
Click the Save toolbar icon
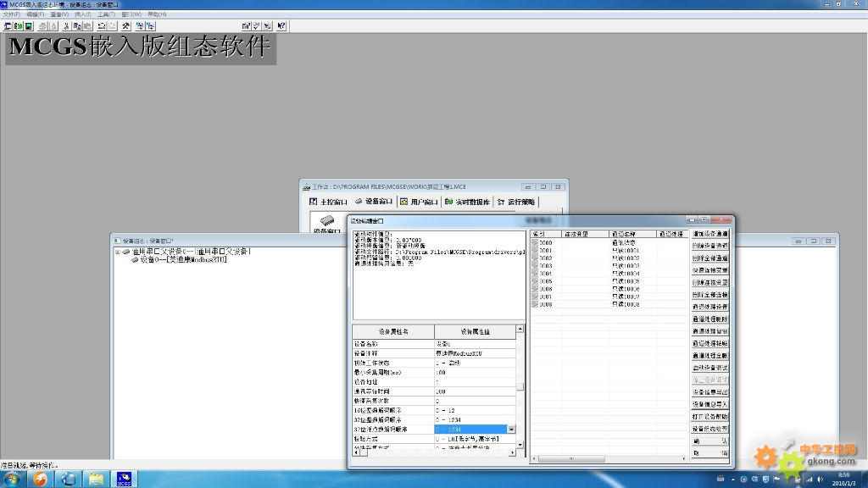[29, 26]
